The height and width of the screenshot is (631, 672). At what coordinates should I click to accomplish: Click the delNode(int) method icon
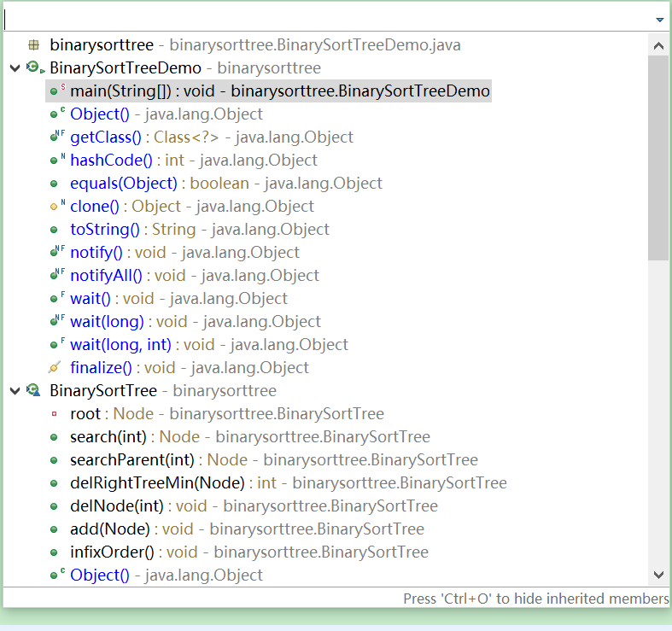pos(54,506)
